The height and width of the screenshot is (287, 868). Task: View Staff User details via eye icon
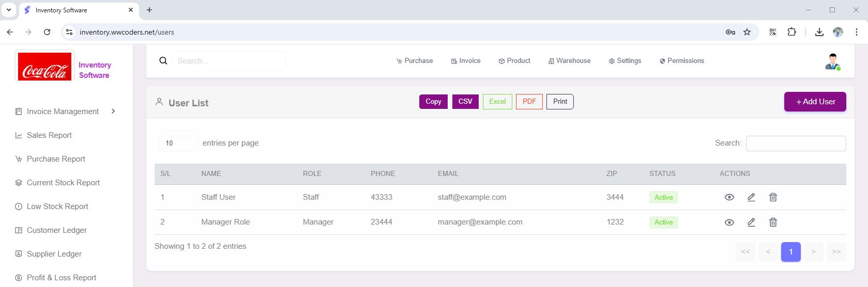(x=729, y=197)
